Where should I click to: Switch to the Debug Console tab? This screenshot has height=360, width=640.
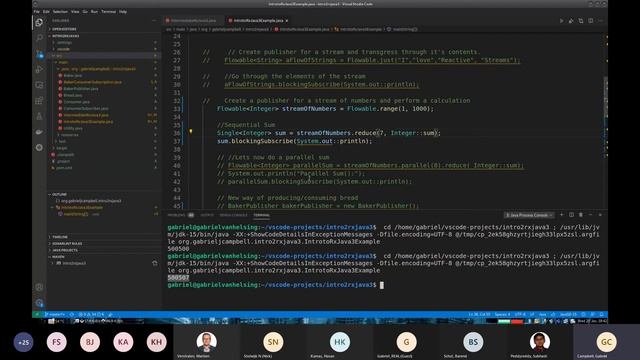[x=233, y=215]
